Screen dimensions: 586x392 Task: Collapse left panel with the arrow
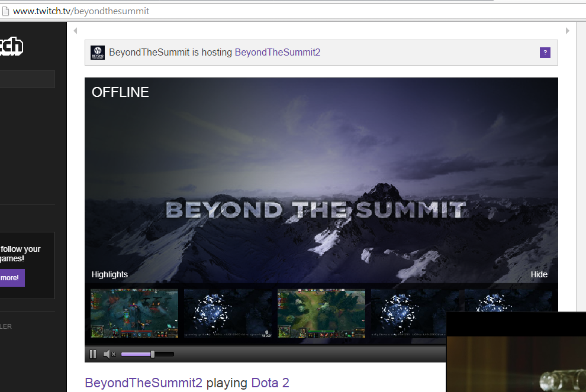76,31
